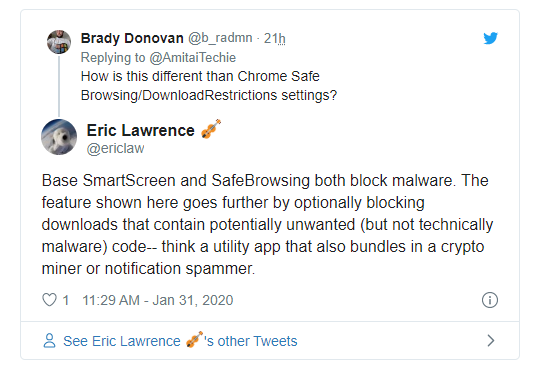Open the @AmitaiTechie mention link

[193, 57]
